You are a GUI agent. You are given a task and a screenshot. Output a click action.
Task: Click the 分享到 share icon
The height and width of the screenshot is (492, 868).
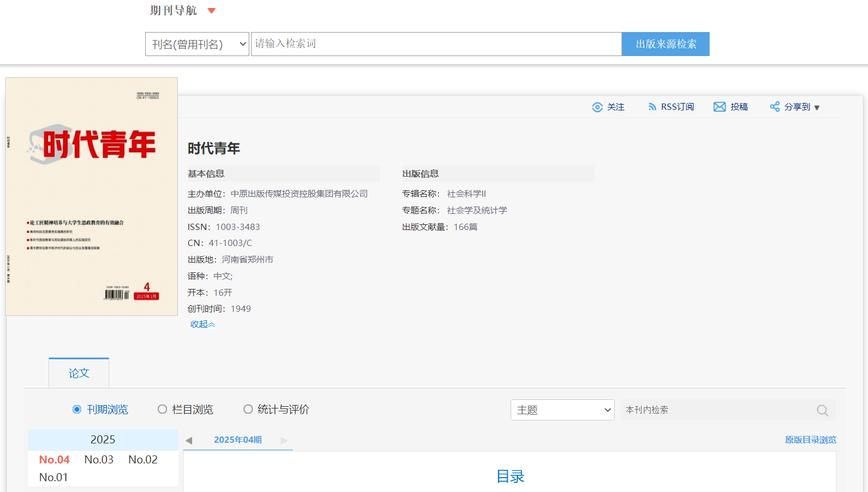pos(775,107)
